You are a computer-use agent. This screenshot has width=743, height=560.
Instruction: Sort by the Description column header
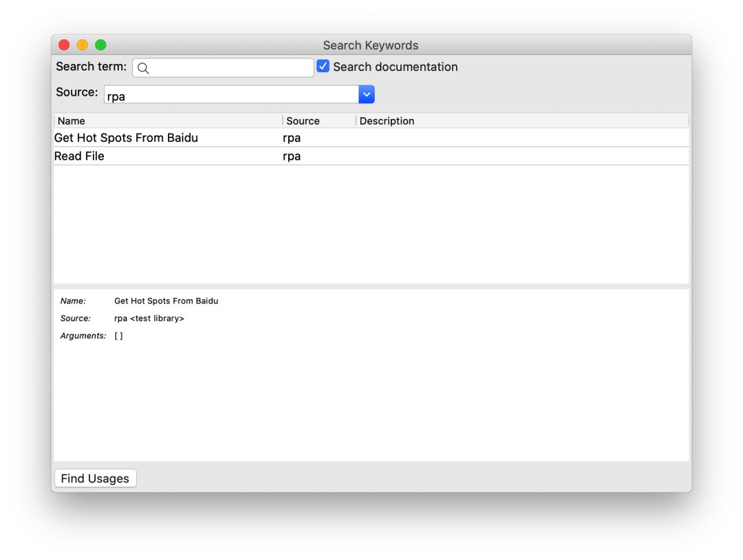point(521,121)
